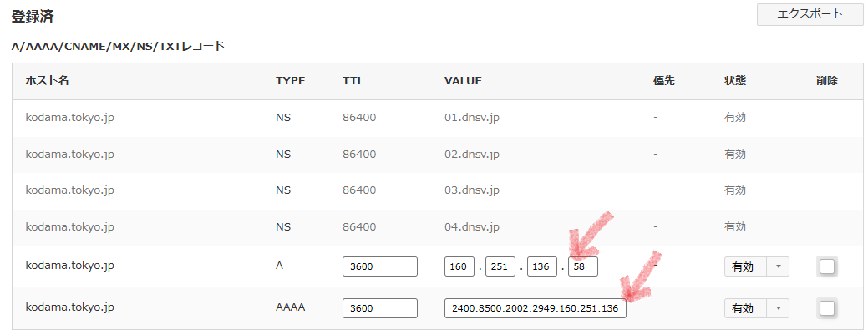Click the A/AAAA/CNAME/MX/NS/TXTレコード heading

click(x=118, y=47)
